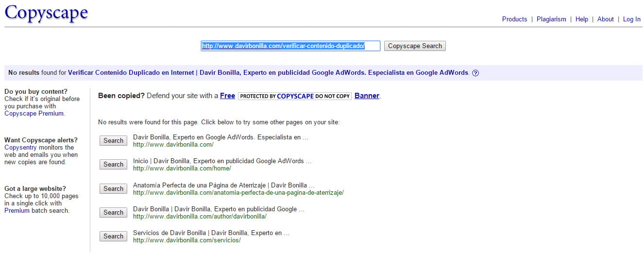
Task: Open the Products menu
Action: click(514, 19)
